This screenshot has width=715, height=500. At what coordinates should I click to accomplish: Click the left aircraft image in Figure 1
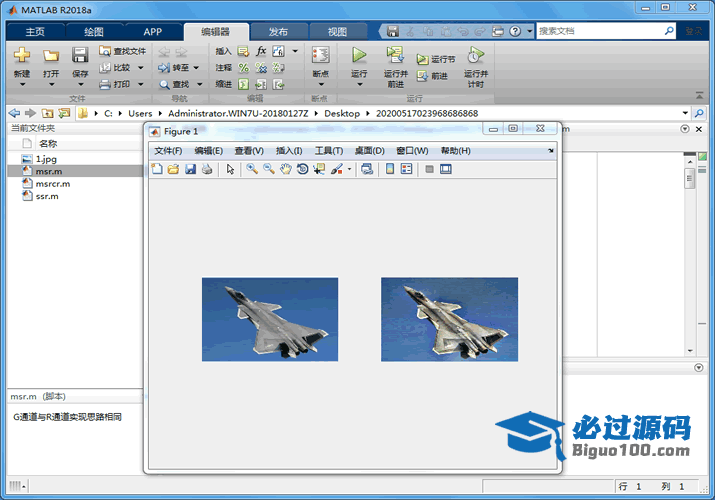coord(270,319)
